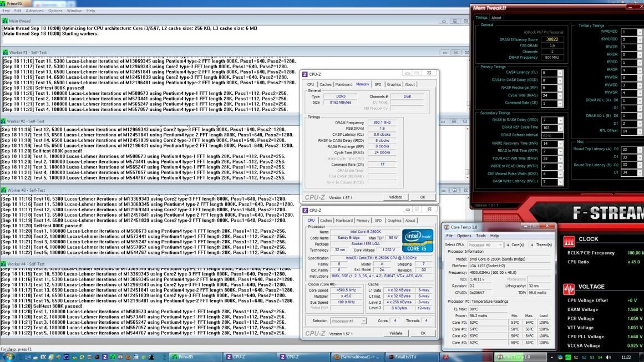
Task: Open the Word icon in quick launch
Action: click(66, 357)
